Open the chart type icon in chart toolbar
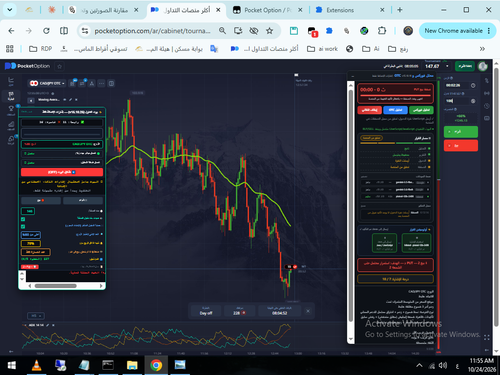Viewport: 500px width, 375px height. [72, 83]
